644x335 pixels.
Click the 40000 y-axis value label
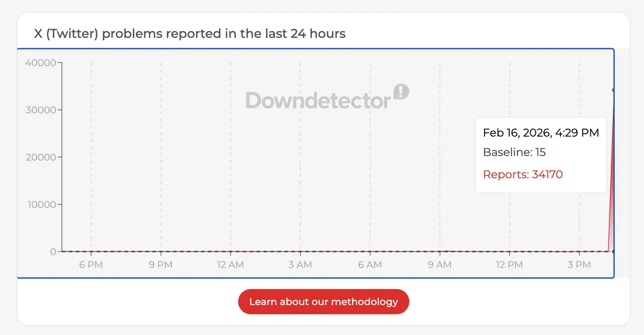(40, 63)
